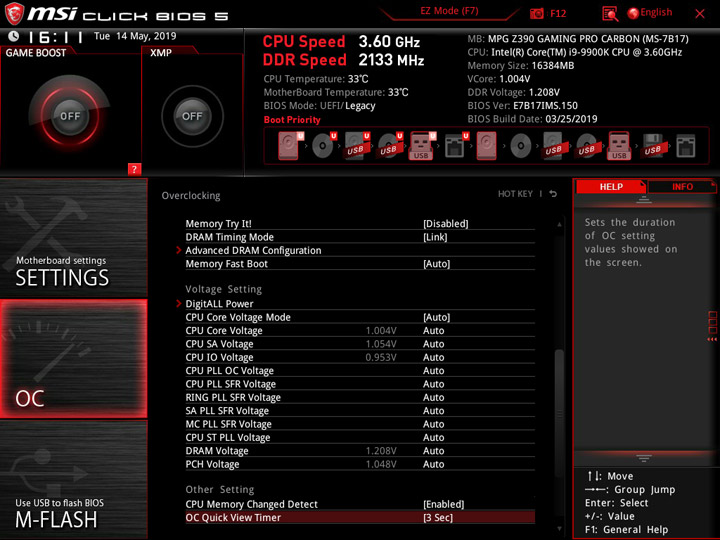Click the red question mark help icon
Image resolution: width=720 pixels, height=540 pixels.
134,169
